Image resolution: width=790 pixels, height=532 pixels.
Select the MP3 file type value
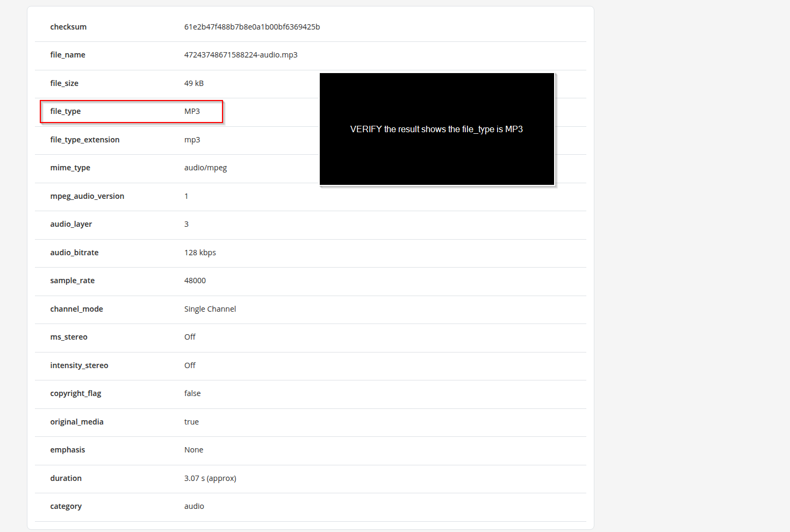[192, 111]
